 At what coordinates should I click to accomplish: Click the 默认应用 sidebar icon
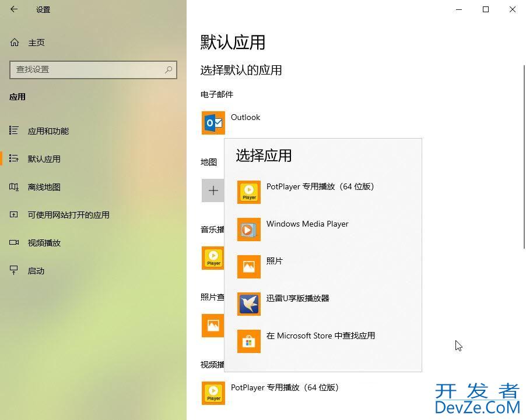14,158
